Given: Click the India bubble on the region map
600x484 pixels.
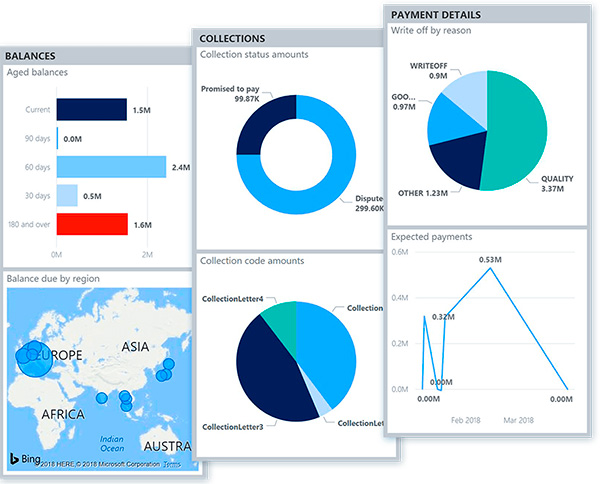Looking at the screenshot, I should 101,398.
